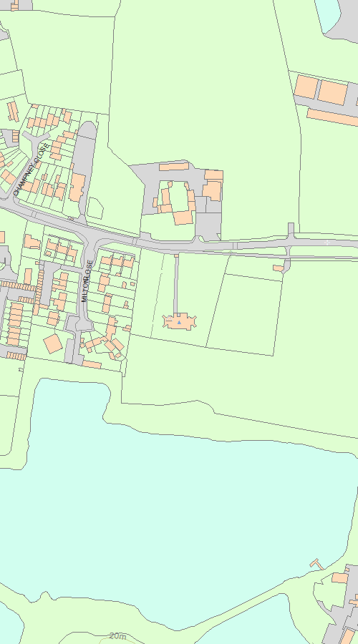Screen dimensions: 358x644
Task: Select the long driveway leading to the marked building
Action: tap(176, 285)
